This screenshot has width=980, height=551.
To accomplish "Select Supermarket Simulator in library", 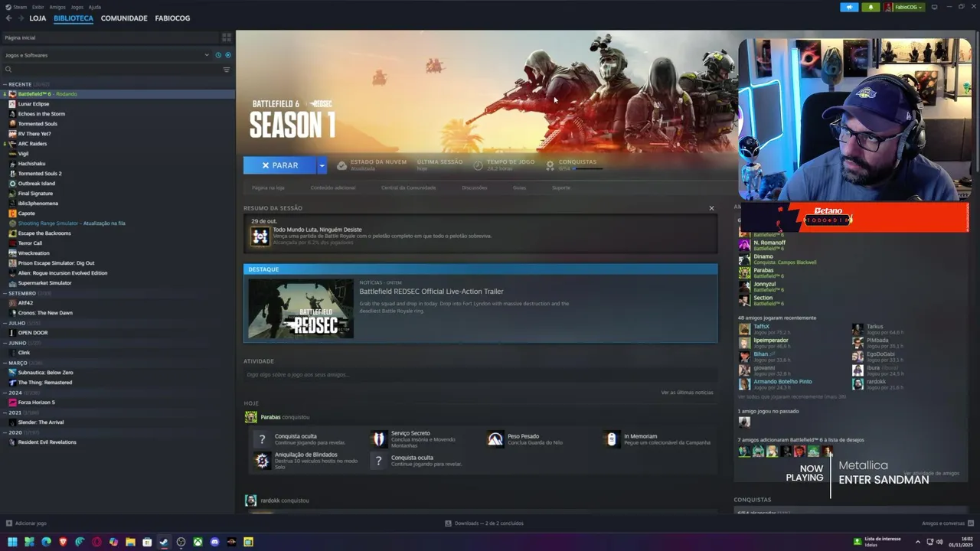I will click(44, 283).
